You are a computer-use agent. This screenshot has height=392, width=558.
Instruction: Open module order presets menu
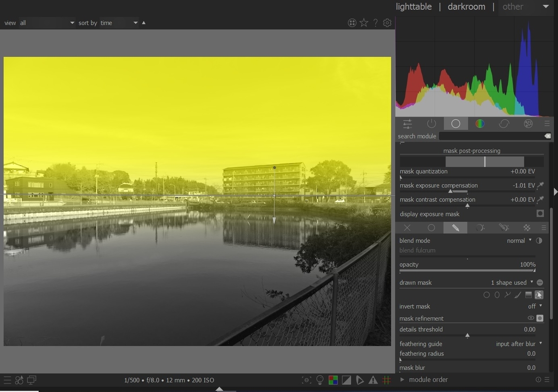coord(547,379)
